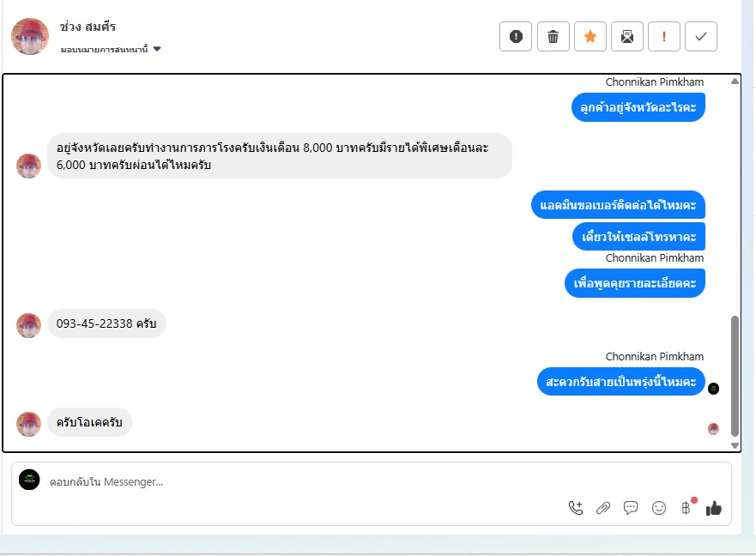Expand the assign conversation dropdown arrow

click(x=157, y=49)
